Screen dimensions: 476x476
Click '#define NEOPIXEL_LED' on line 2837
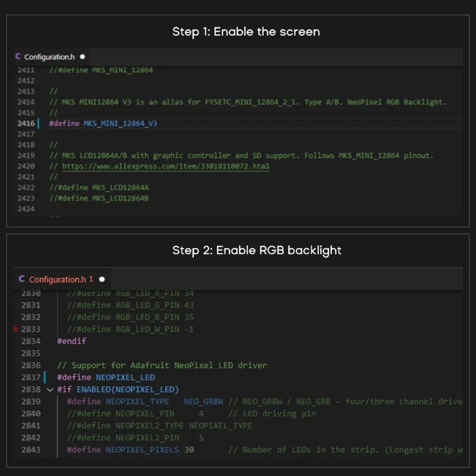106,377
